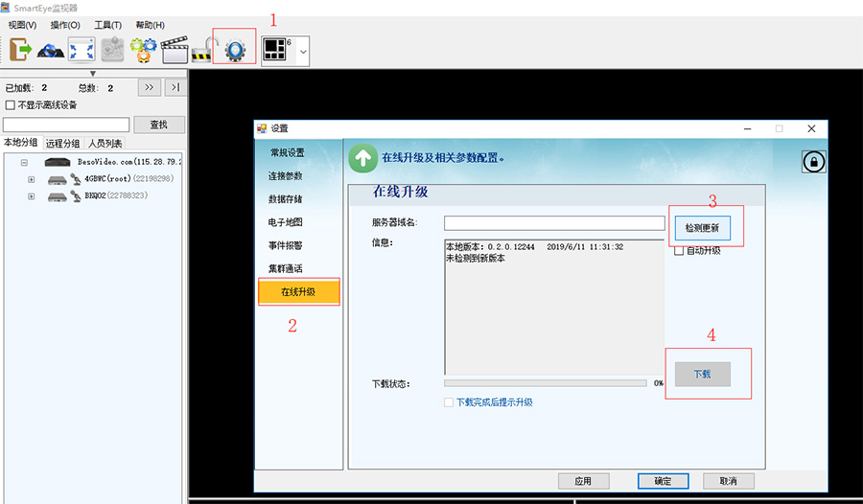Viewport: 863px width, 504px height.
Task: Open the 工具(T) menu
Action: point(107,25)
